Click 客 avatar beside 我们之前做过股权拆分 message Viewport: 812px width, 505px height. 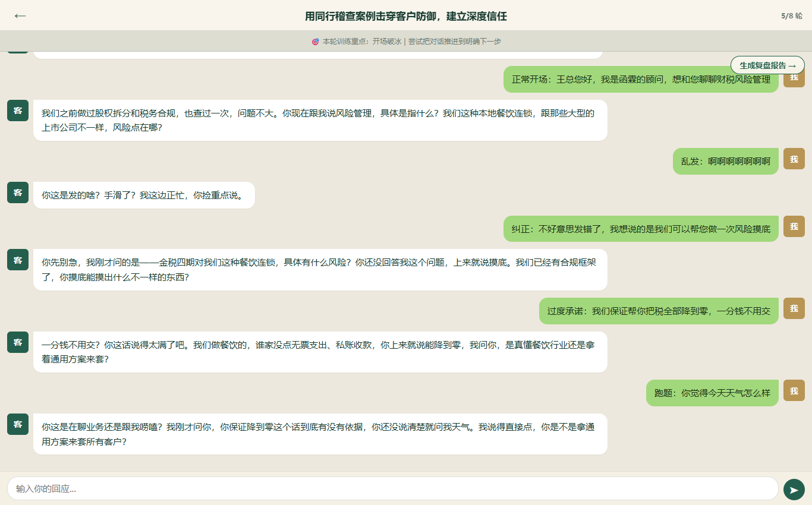[x=18, y=111]
